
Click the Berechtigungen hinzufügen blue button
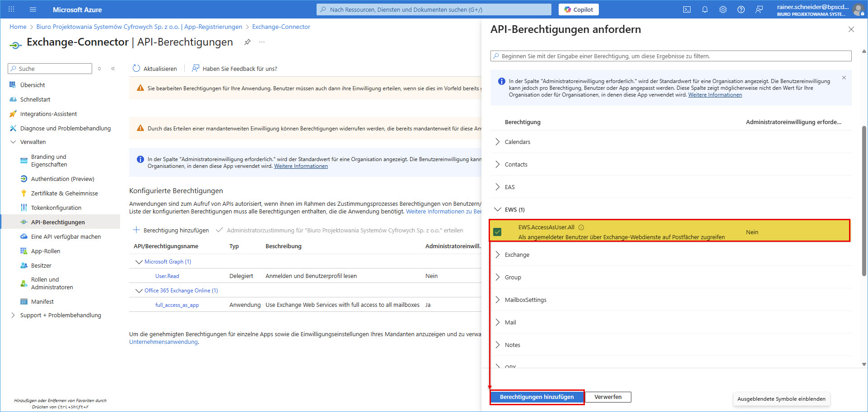(x=537, y=397)
